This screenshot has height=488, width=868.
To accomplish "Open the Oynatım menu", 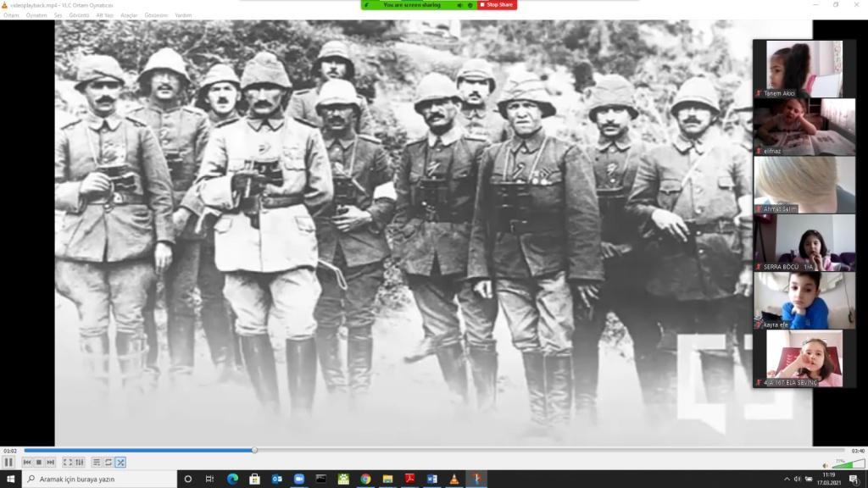I will pyautogui.click(x=36, y=15).
